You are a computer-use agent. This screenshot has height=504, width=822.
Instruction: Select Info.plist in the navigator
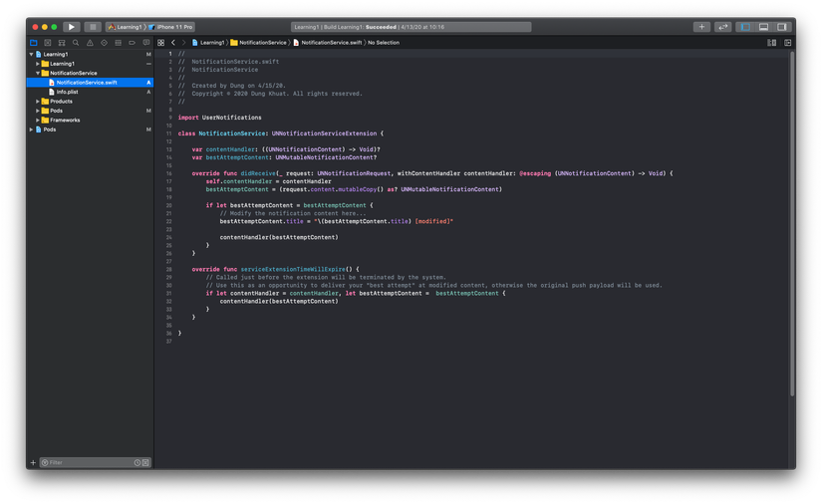pyautogui.click(x=67, y=92)
